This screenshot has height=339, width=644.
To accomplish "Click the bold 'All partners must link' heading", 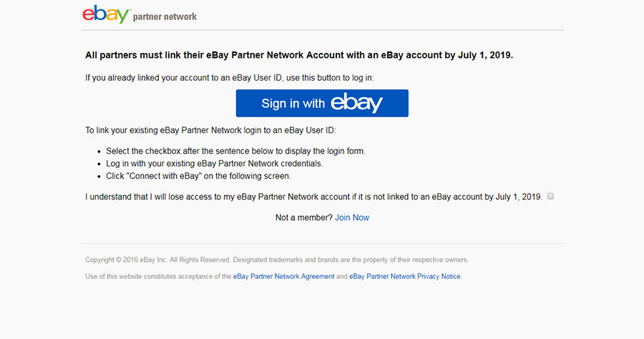I will 299,55.
